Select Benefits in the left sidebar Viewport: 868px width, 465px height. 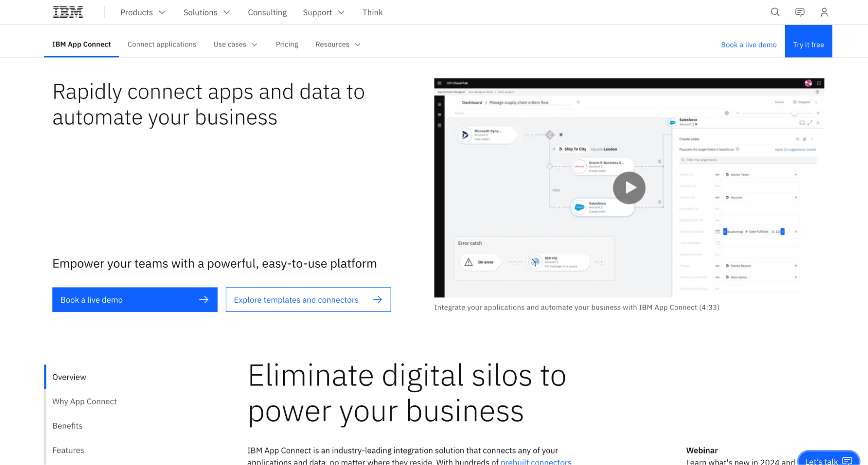(x=67, y=425)
